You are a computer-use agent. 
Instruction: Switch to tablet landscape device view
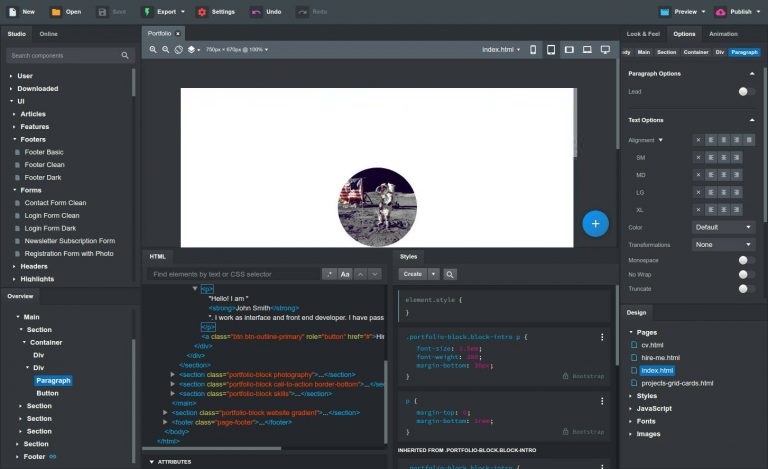coord(569,49)
